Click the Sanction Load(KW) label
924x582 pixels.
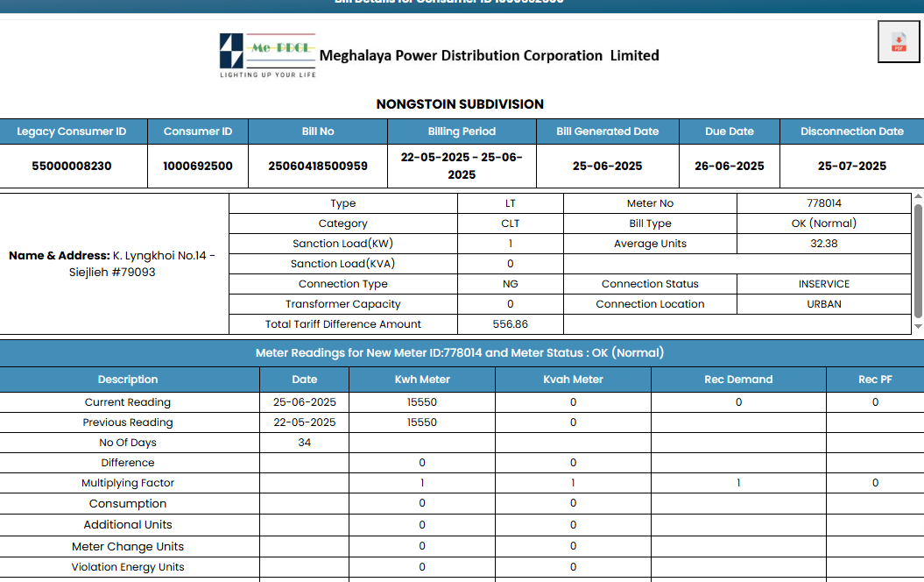pyautogui.click(x=343, y=244)
